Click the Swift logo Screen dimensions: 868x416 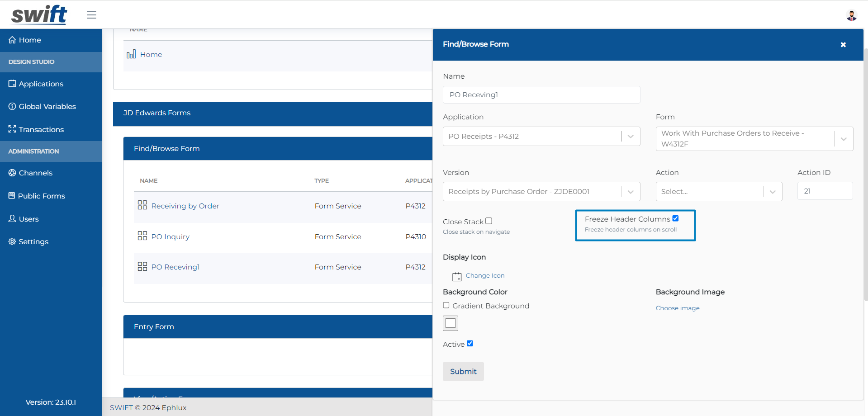tap(39, 14)
